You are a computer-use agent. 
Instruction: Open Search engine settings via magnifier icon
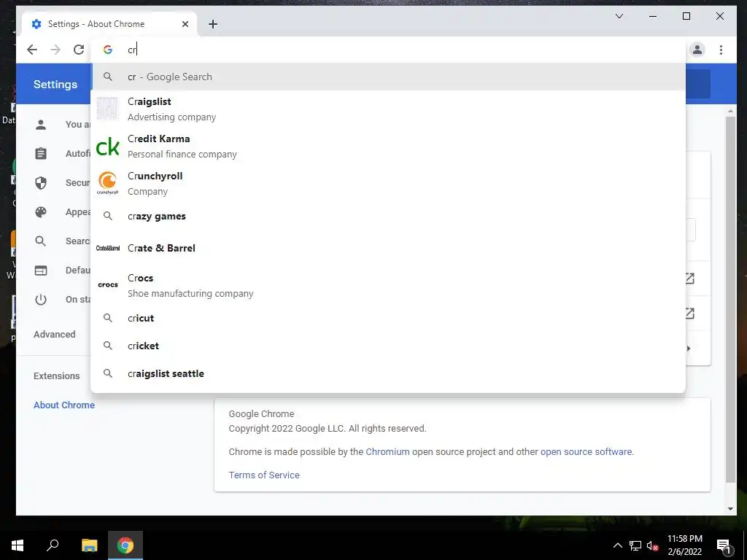(x=41, y=241)
